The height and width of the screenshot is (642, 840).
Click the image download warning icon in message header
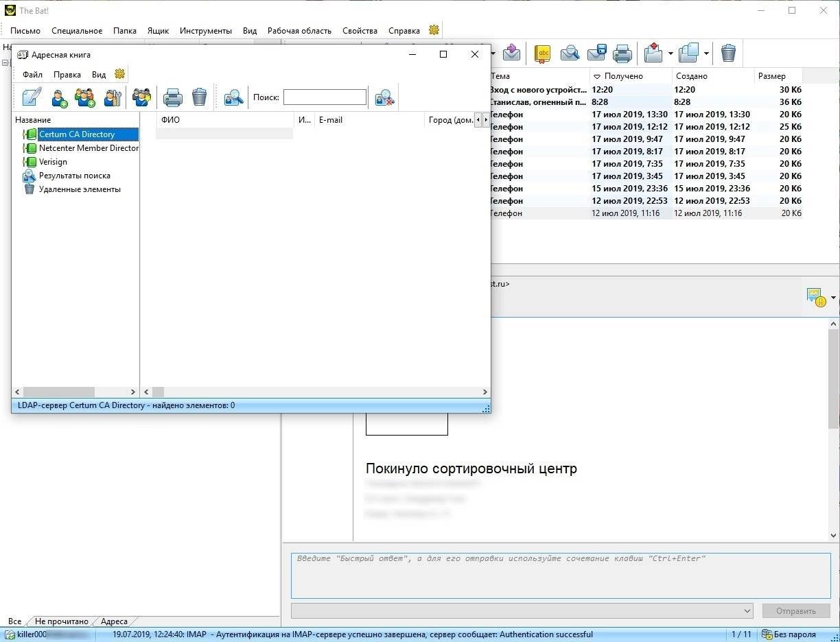tap(817, 297)
